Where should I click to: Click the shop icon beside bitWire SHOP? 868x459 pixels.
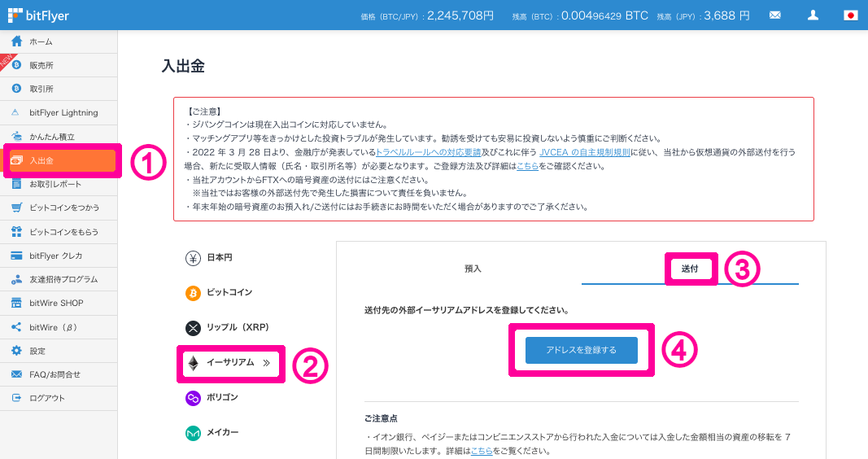16,303
